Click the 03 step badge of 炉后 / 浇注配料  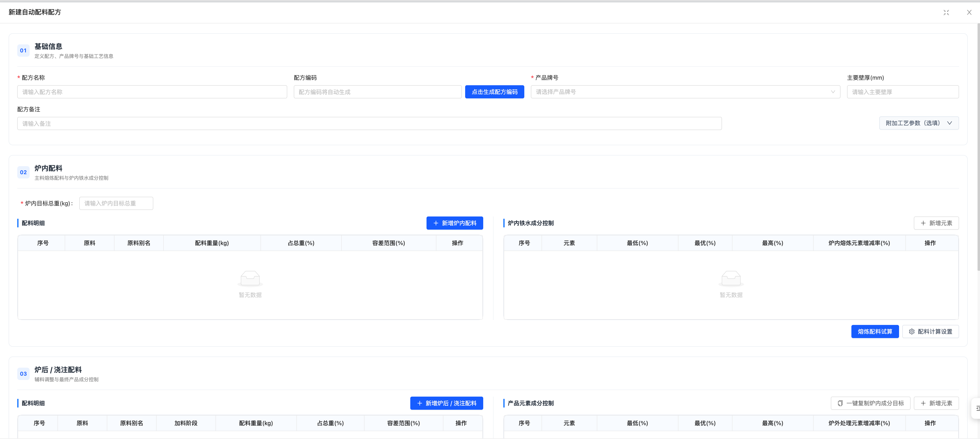coord(23,374)
